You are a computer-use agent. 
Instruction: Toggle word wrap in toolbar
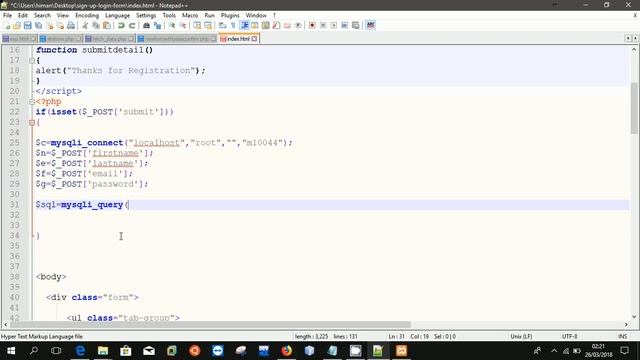point(222,25)
